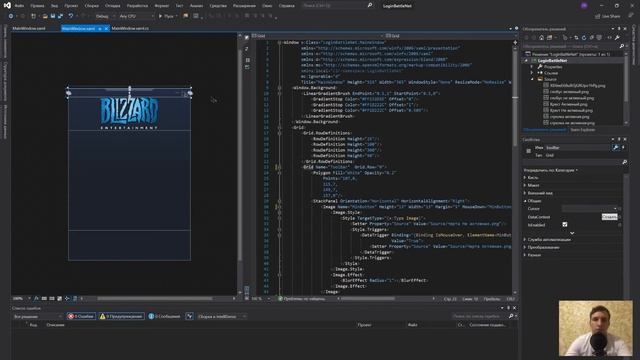Click the New Project toolbar icon
640x360 pixels.
coord(33,16)
